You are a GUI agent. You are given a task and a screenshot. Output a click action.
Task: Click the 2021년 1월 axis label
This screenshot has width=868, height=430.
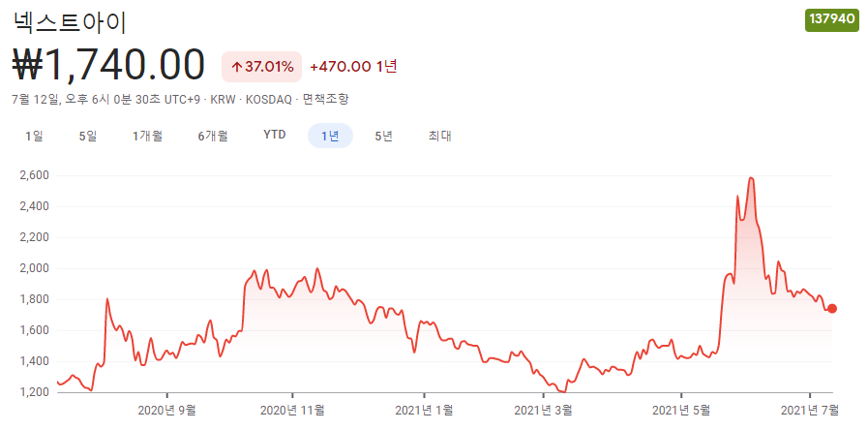424,411
